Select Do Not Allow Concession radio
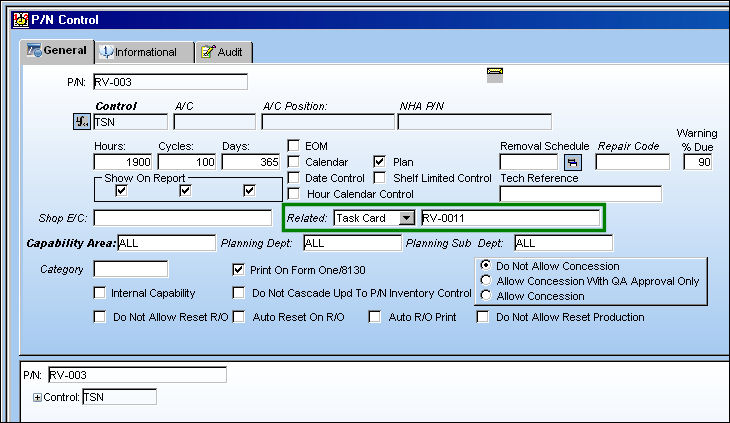This screenshot has height=423, width=730. coord(486,265)
